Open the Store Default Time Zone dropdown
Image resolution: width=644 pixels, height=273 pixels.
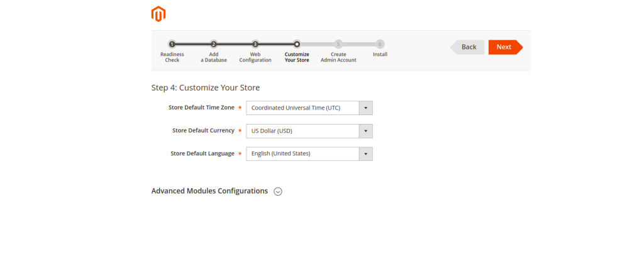click(309, 108)
